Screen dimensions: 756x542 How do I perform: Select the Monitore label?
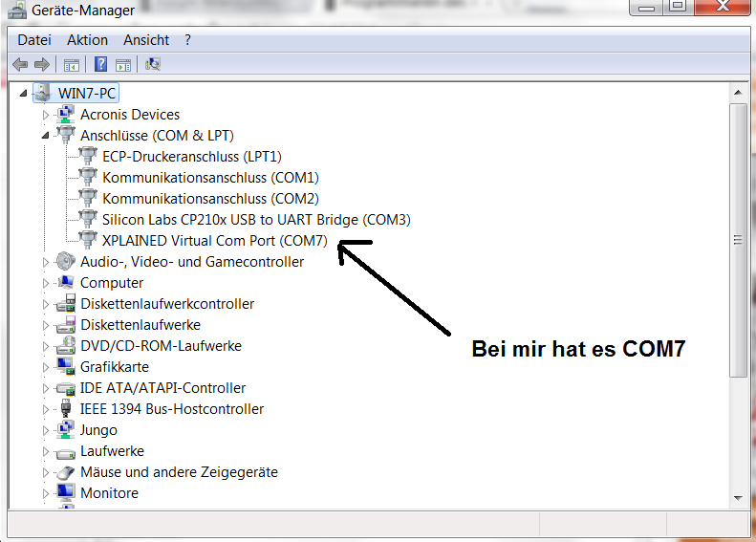(110, 493)
